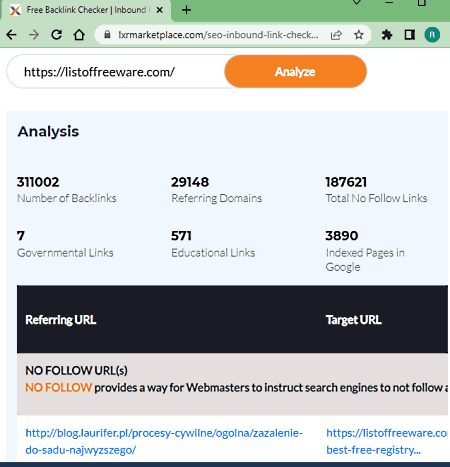Screen dimensions: 450x467
Task: Open a new tab with plus button
Action: [x=186, y=10]
